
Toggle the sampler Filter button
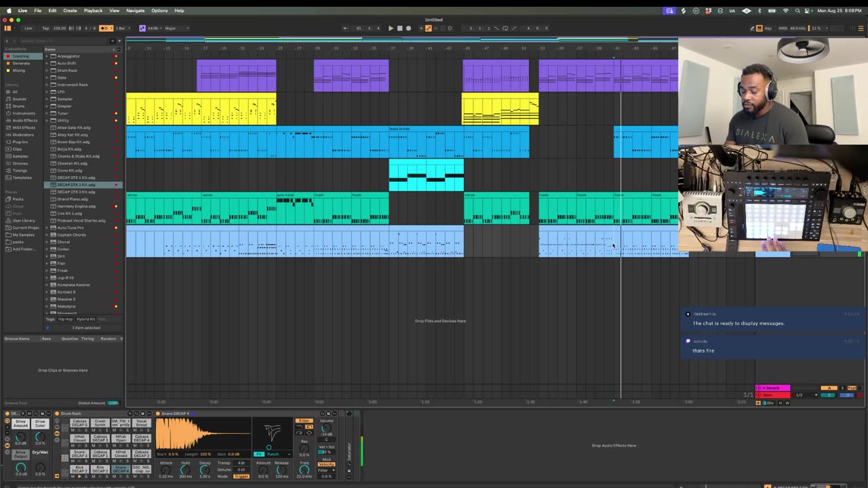click(x=304, y=421)
